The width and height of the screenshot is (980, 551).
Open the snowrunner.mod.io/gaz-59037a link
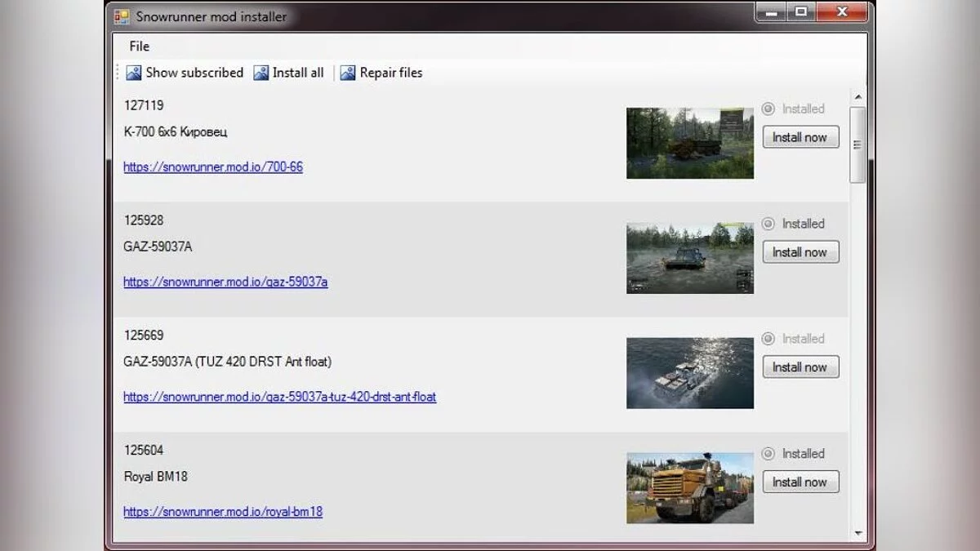[x=225, y=282]
